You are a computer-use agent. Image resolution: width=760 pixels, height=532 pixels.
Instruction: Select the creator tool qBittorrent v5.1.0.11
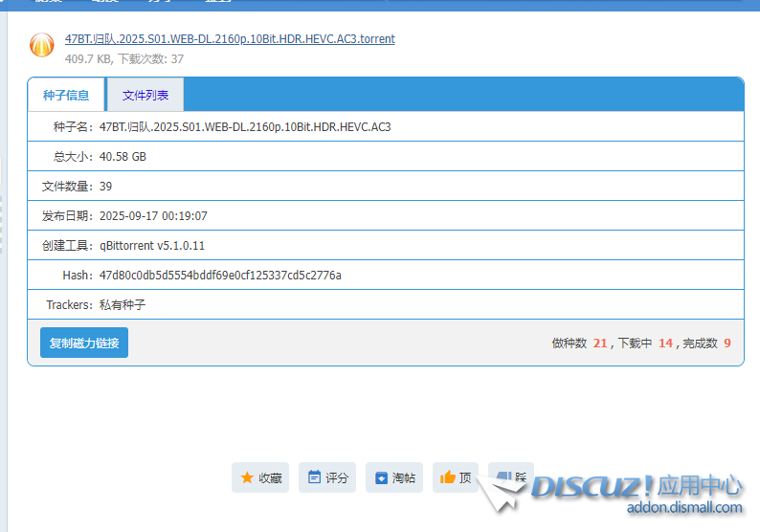151,246
